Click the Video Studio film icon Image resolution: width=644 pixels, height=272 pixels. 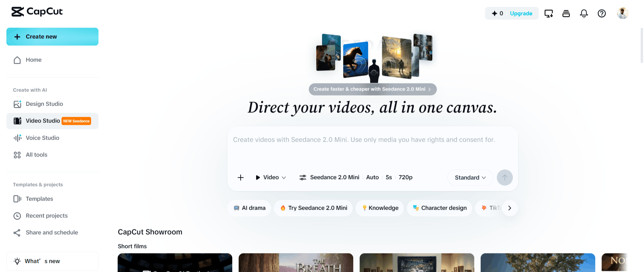[x=17, y=121]
